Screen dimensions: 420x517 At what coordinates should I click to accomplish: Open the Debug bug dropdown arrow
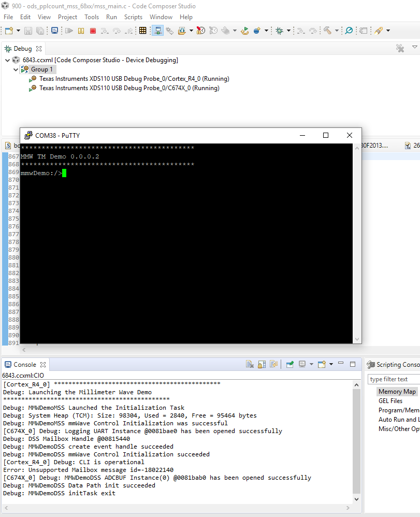coord(289,31)
